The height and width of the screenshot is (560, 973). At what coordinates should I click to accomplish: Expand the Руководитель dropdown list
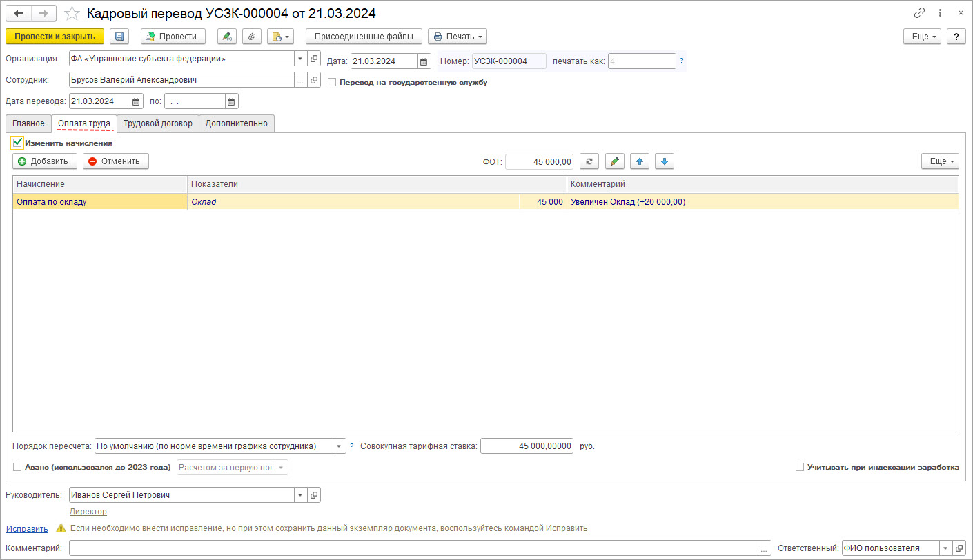click(x=300, y=495)
